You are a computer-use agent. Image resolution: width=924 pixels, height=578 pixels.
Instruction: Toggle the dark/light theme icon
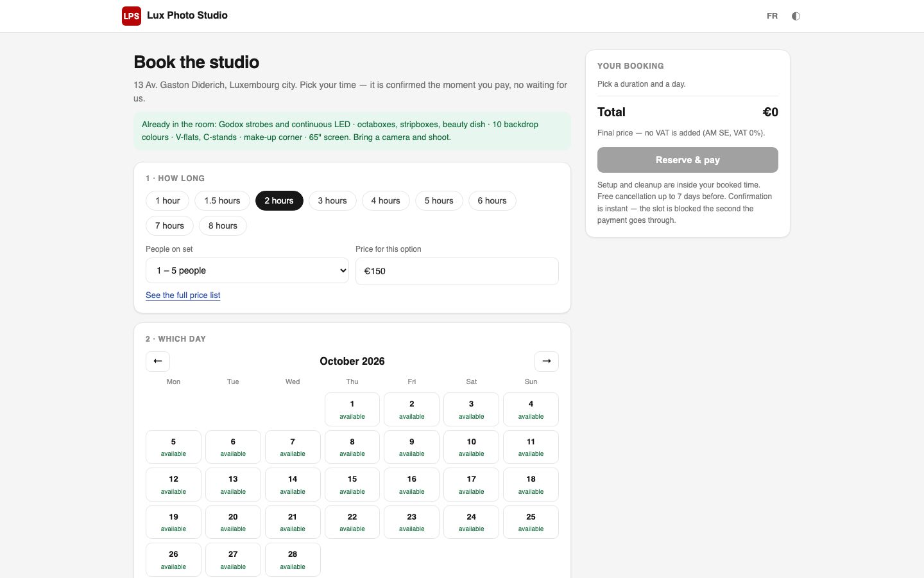click(x=796, y=16)
